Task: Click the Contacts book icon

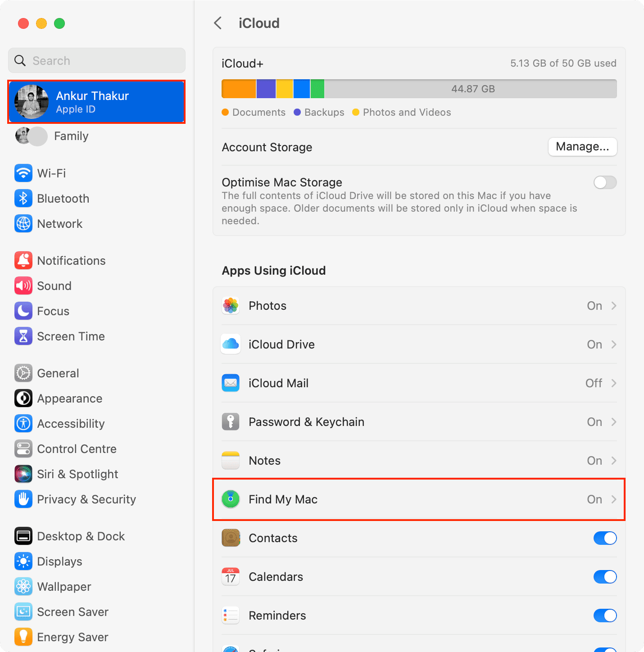Action: pyautogui.click(x=231, y=538)
